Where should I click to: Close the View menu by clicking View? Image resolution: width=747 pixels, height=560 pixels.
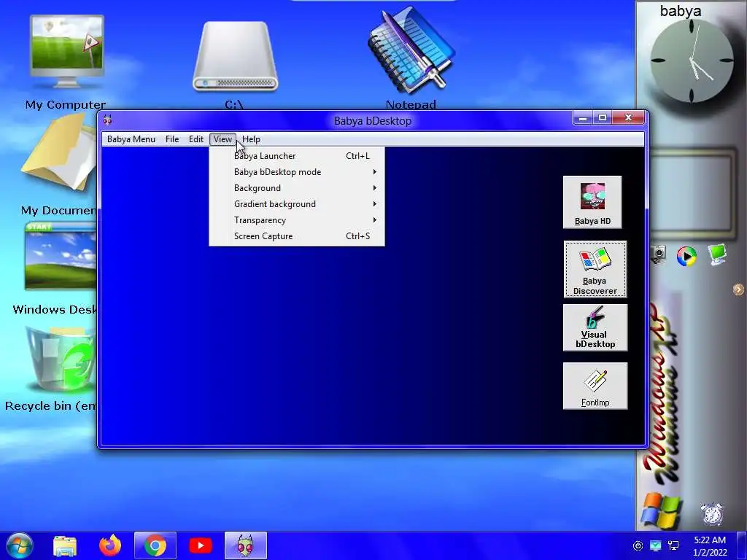(x=222, y=139)
